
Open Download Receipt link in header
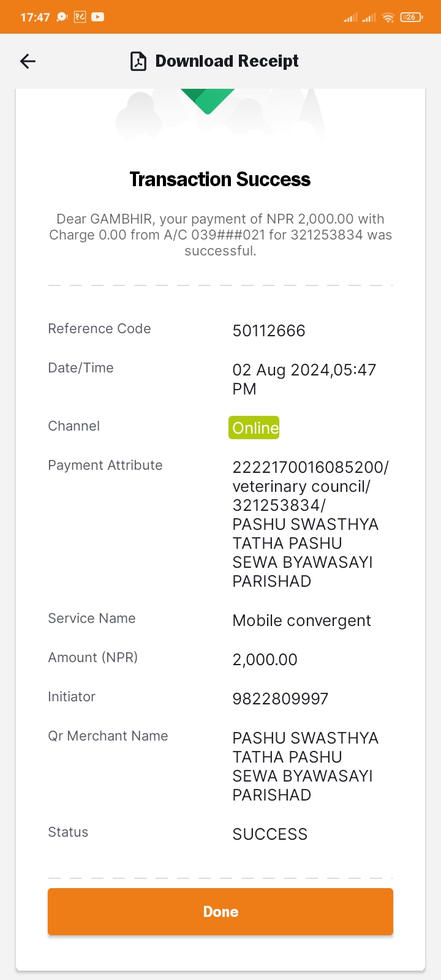[227, 61]
